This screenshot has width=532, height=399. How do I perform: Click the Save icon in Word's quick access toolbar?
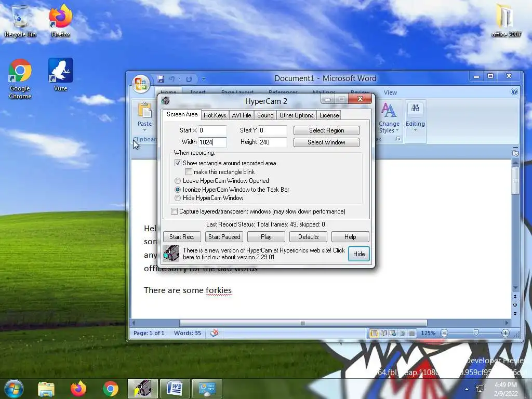pos(161,79)
